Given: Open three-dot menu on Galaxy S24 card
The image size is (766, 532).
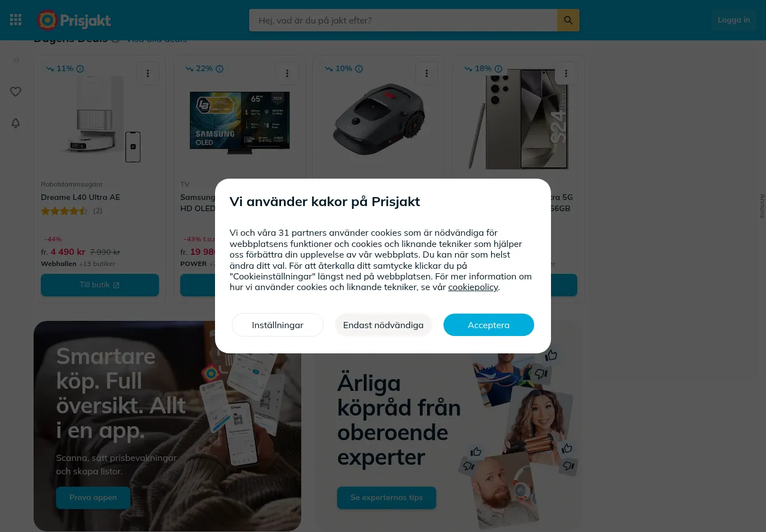Looking at the screenshot, I should click(x=566, y=73).
